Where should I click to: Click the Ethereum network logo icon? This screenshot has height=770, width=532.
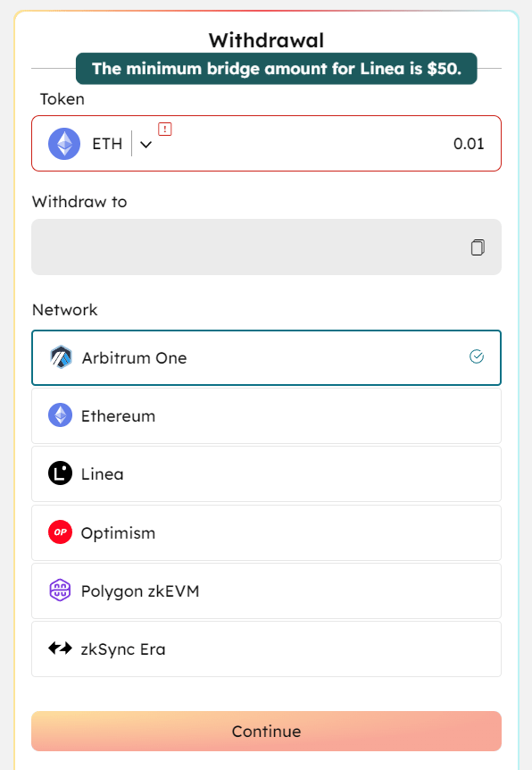tap(61, 415)
